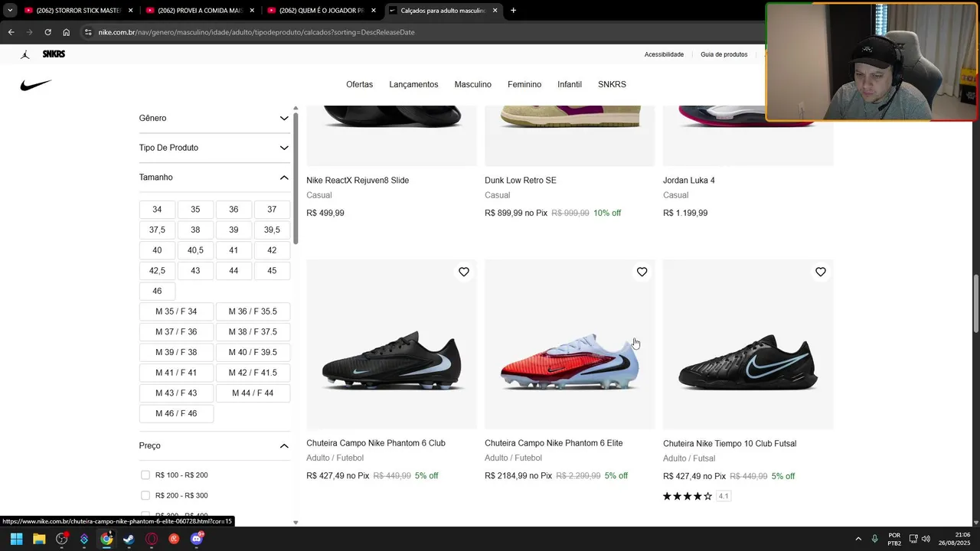Screen dimensions: 980x551
Task: Select size M 35 / F 34 filter
Action: click(176, 311)
